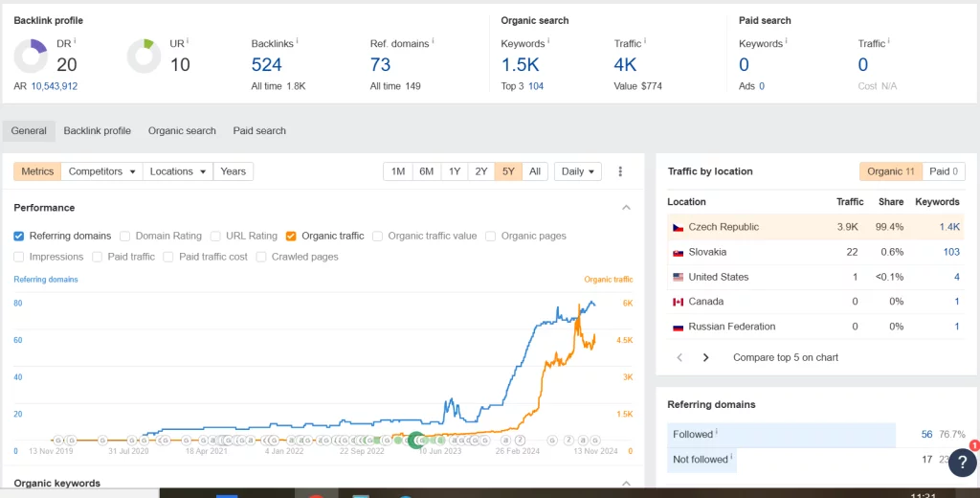Expand the Competitors dropdown
980x498 pixels.
click(101, 171)
